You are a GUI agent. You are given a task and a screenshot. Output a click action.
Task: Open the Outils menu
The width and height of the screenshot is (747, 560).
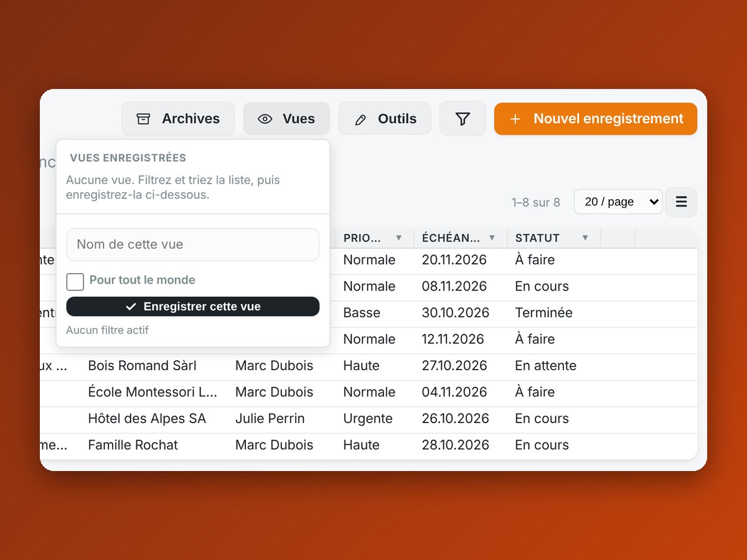pyautogui.click(x=385, y=118)
